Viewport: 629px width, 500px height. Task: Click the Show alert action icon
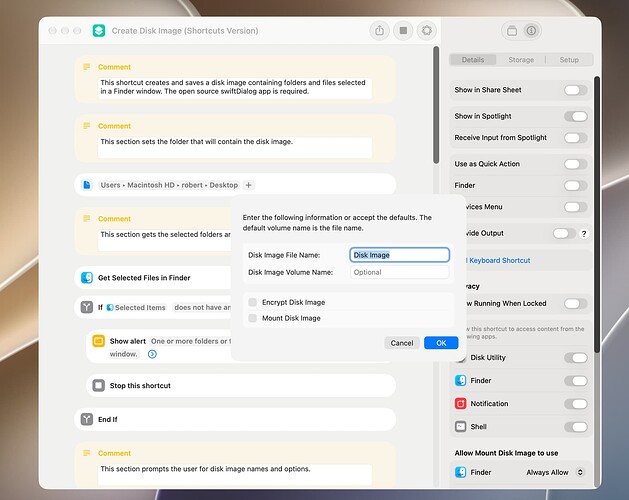pos(99,341)
